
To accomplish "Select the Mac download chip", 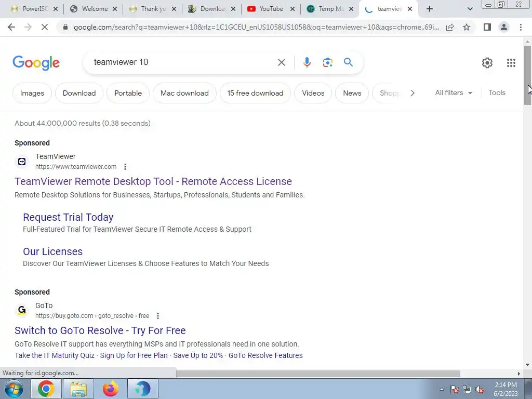I will pos(184,93).
